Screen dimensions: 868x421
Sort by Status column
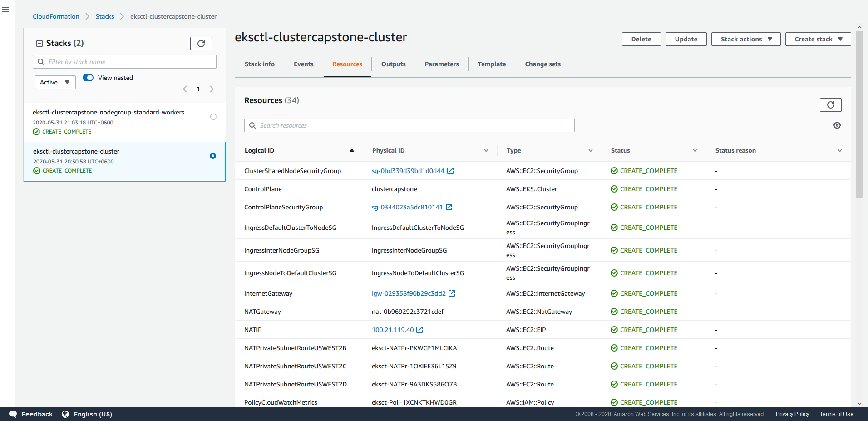(x=695, y=150)
